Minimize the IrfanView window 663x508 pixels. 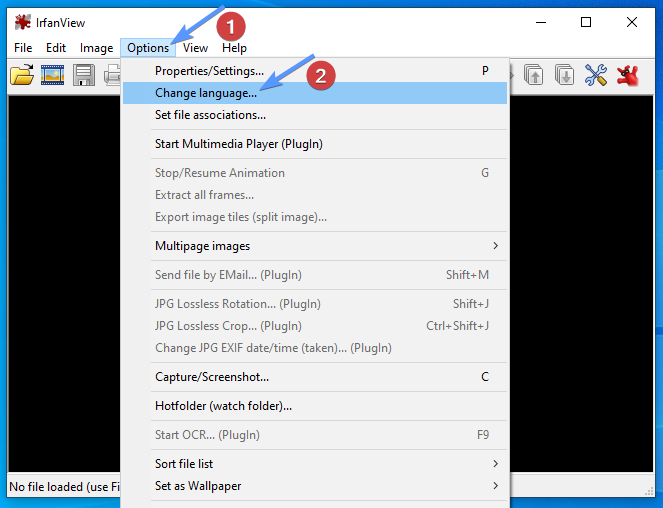(x=541, y=22)
